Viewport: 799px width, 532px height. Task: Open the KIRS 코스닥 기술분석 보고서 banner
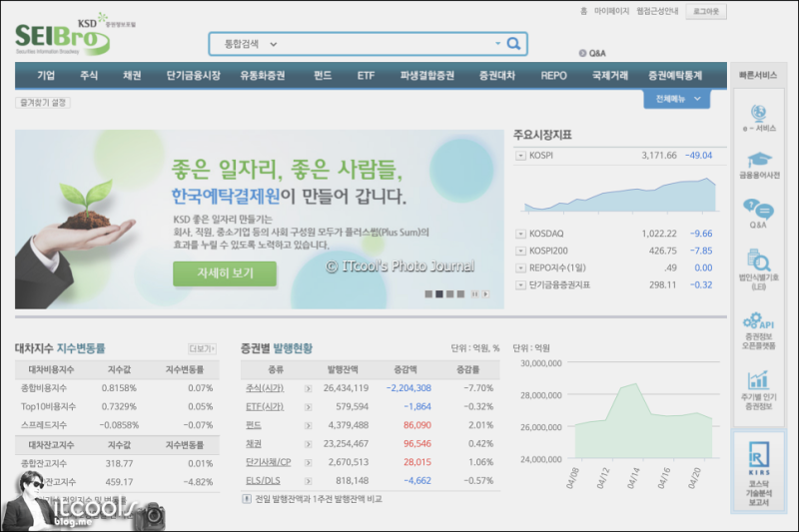pyautogui.click(x=759, y=473)
